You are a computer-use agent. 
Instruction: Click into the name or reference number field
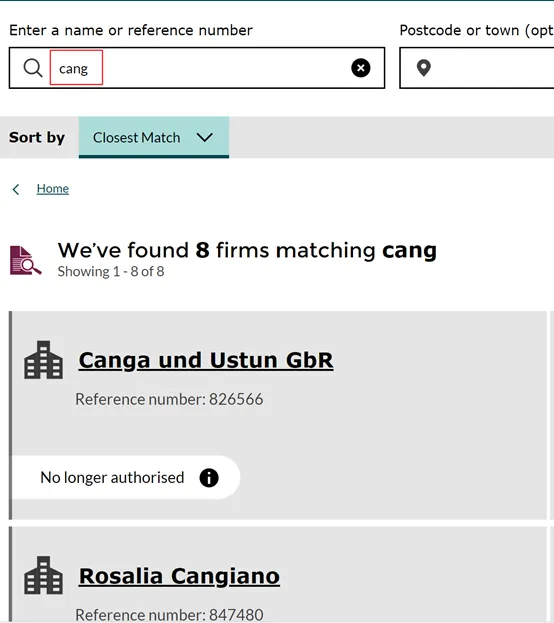[x=197, y=68]
